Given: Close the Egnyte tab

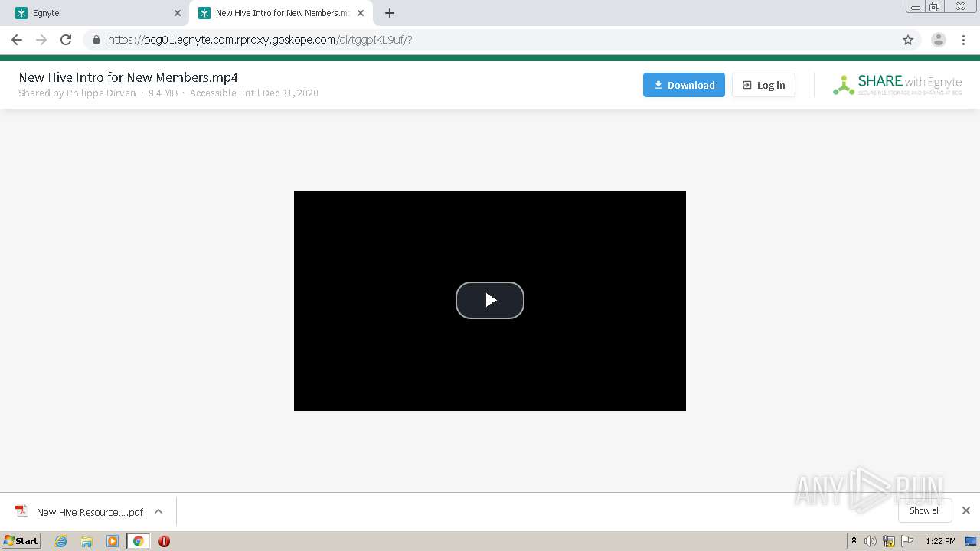Looking at the screenshot, I should pyautogui.click(x=178, y=13).
